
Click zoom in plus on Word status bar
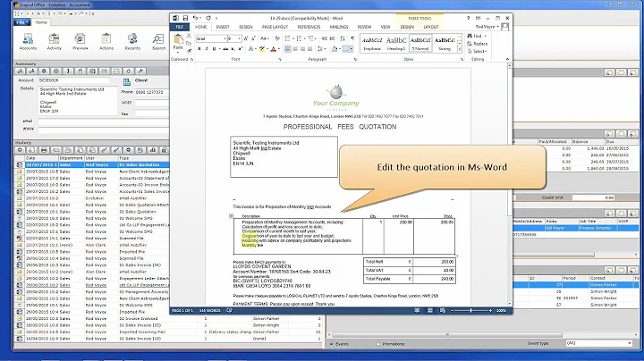click(490, 311)
